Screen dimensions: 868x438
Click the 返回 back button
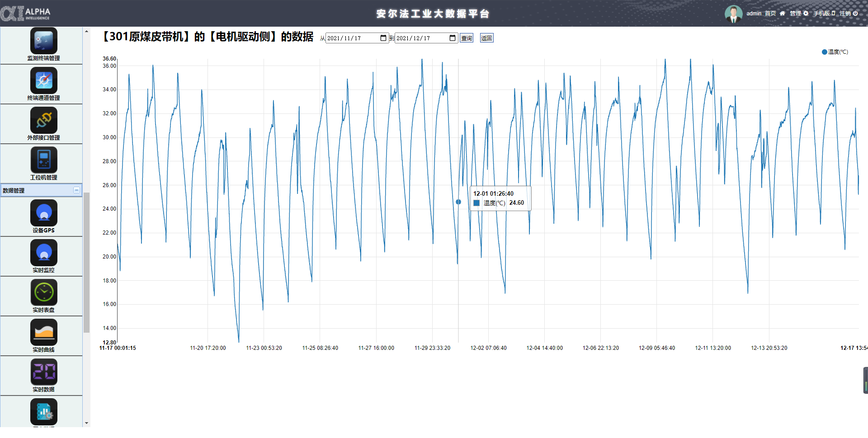click(x=486, y=38)
